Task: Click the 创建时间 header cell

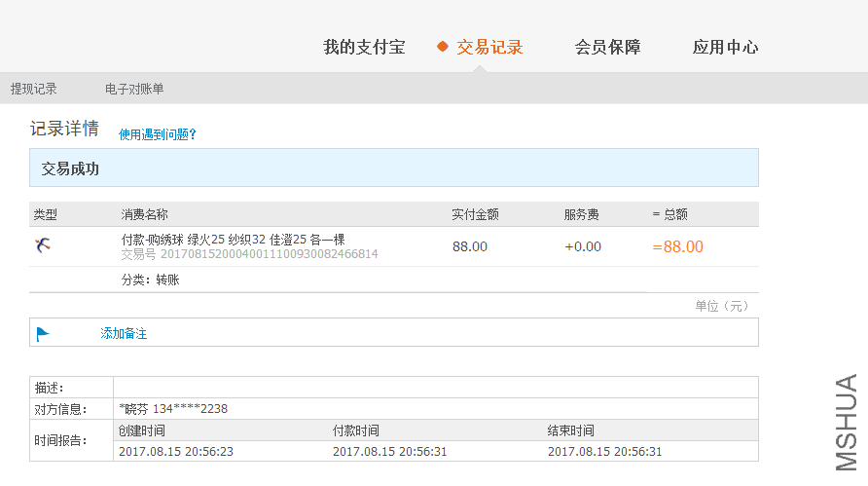Action: coord(142,430)
